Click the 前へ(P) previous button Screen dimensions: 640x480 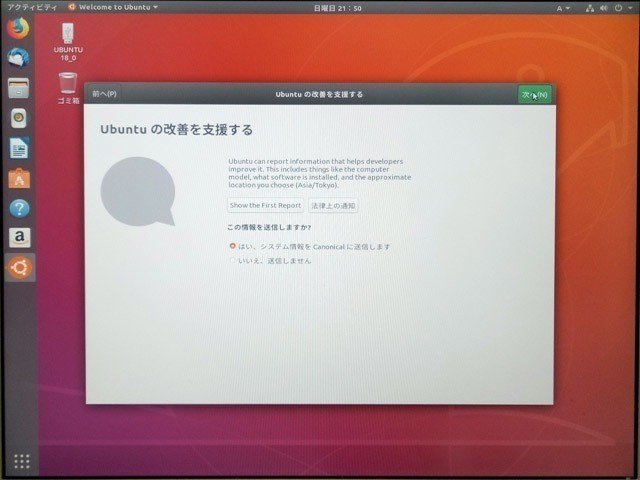104,94
